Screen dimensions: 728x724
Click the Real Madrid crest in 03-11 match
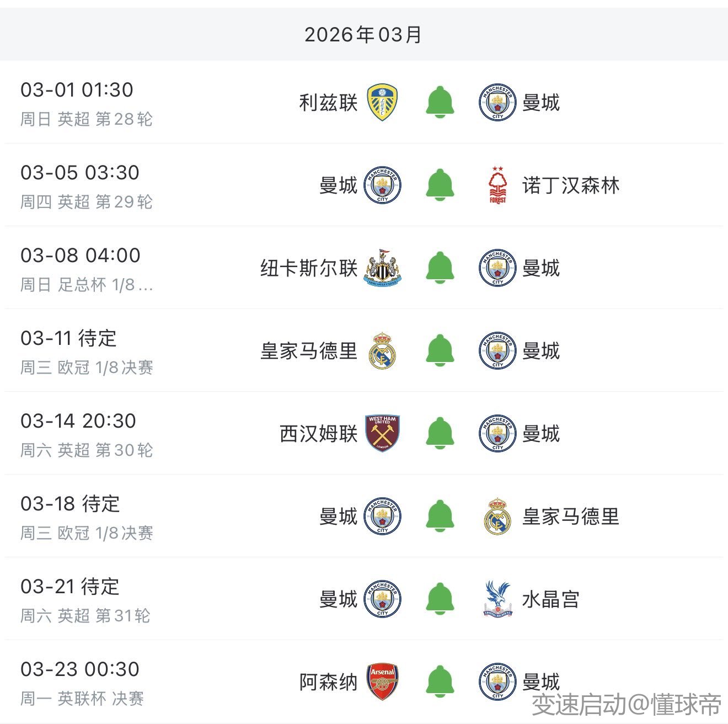(382, 351)
